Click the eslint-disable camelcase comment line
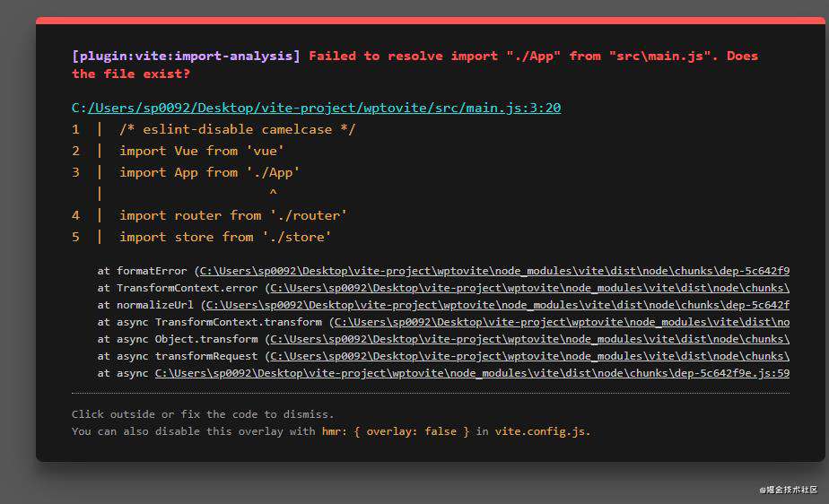 [238, 129]
